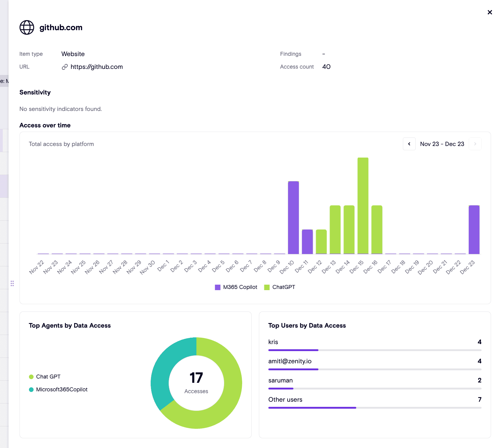Click the Dec 15 axis label
The width and height of the screenshot is (502, 448).
[356, 267]
